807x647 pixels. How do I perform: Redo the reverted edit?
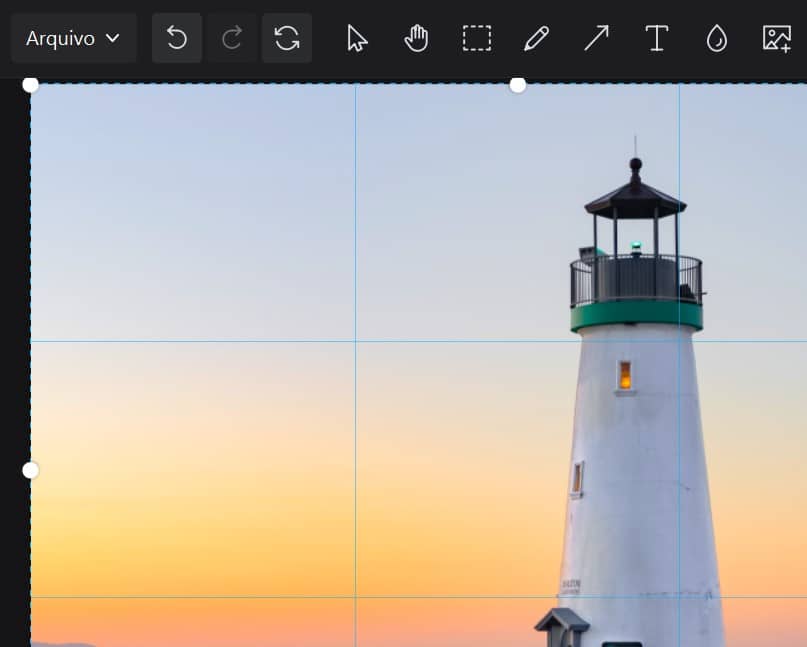point(232,38)
